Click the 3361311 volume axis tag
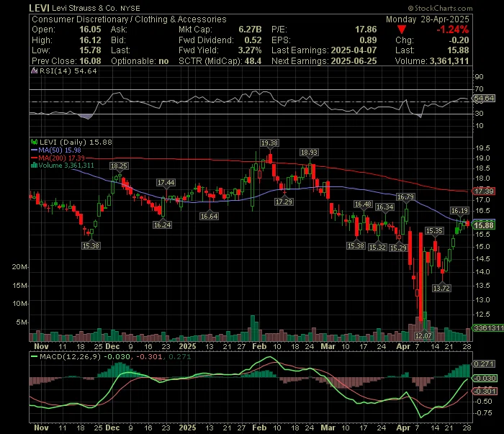This screenshot has height=434, width=504. [x=488, y=328]
